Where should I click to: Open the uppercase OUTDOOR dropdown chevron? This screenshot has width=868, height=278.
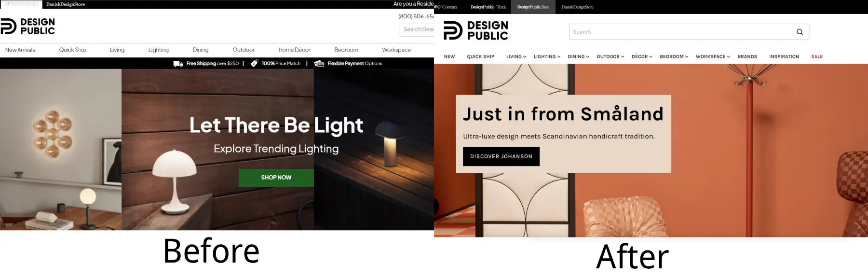[x=623, y=57]
